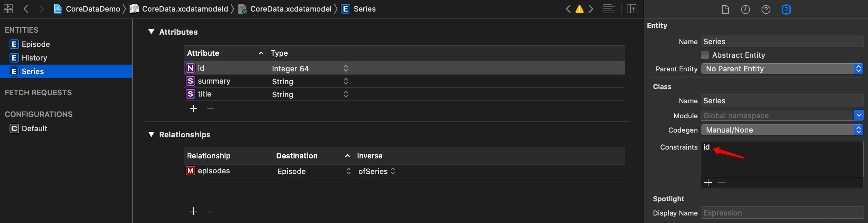Open the related items grid icon

point(8,9)
